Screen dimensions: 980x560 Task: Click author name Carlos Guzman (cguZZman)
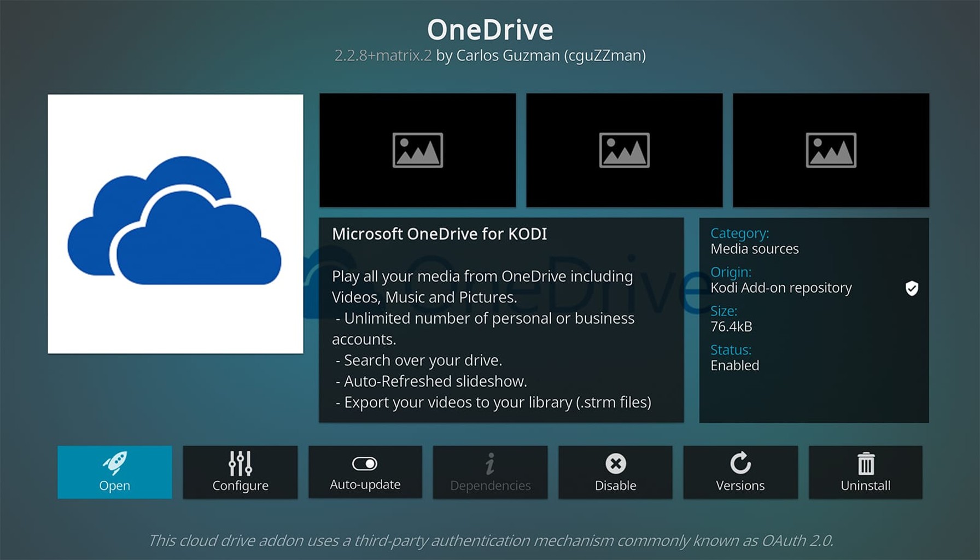click(x=551, y=56)
